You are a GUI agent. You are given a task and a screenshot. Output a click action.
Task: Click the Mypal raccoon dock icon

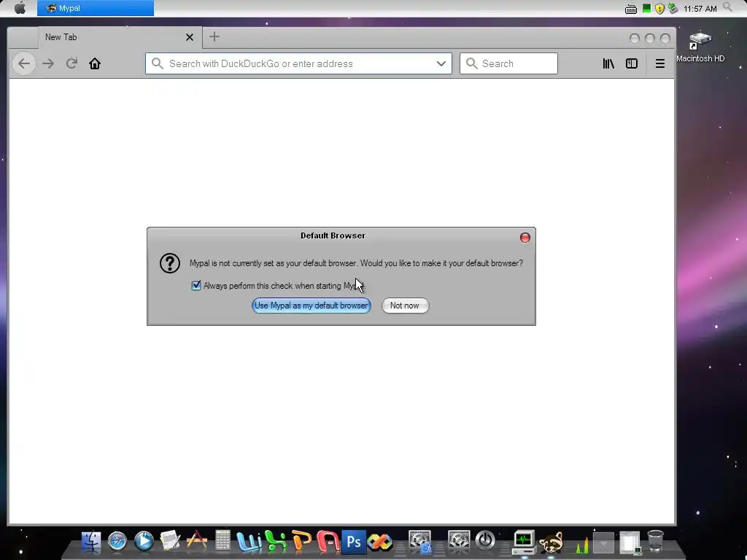(551, 542)
